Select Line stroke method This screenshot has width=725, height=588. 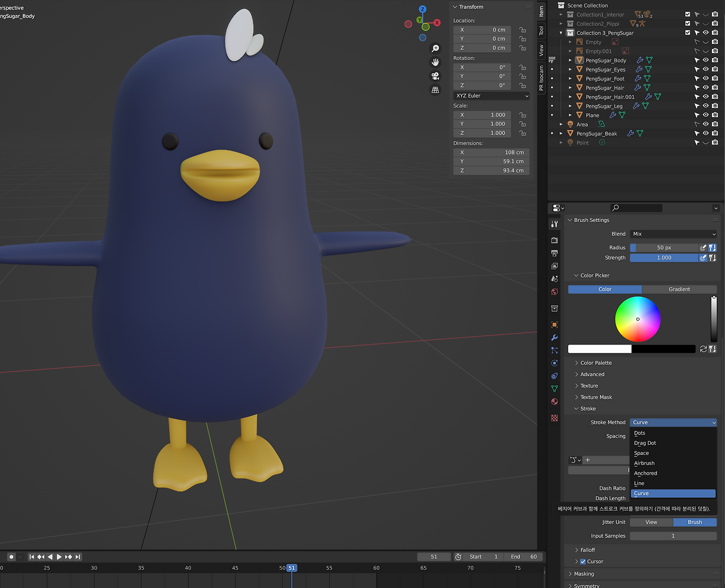[x=673, y=484]
